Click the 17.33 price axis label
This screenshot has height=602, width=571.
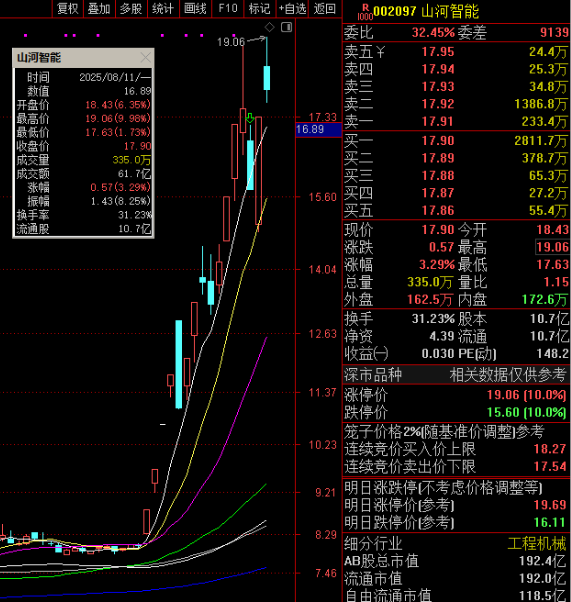(x=323, y=117)
